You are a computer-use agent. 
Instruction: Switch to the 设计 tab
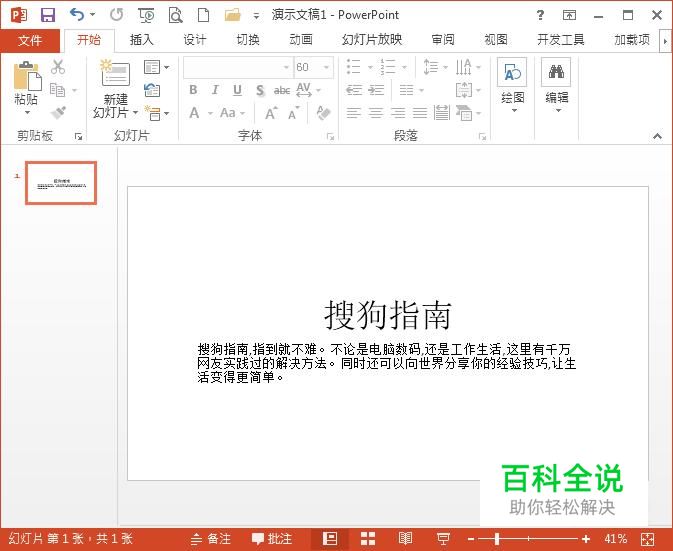click(195, 40)
